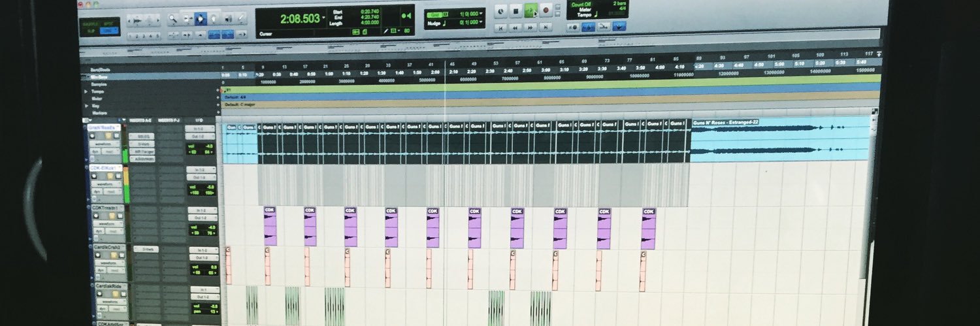Viewport: 980px width, 326px height.
Task: Click the I/O column header
Action: (x=199, y=120)
